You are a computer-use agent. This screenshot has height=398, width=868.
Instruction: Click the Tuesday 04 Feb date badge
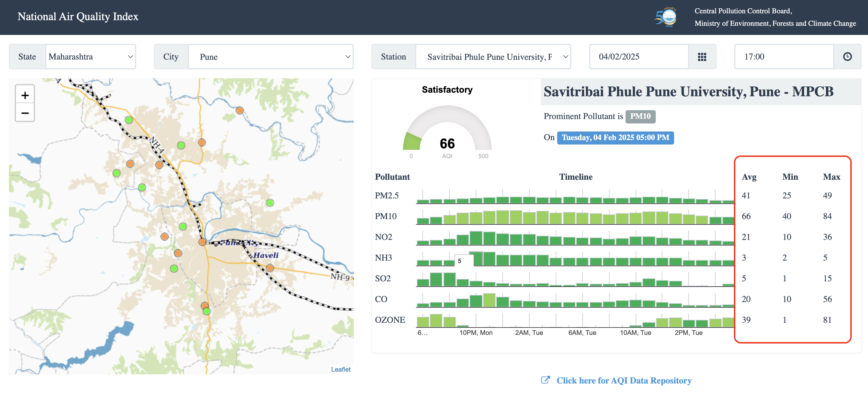615,138
